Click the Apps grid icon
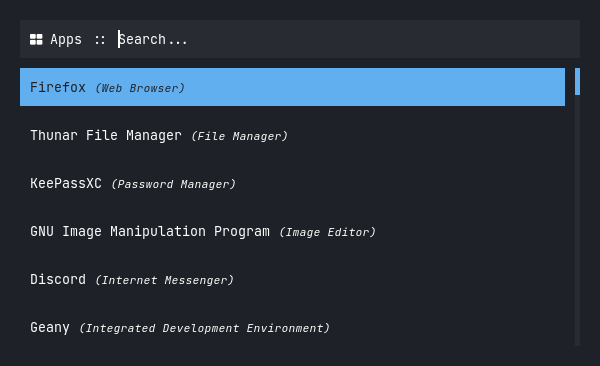 [36, 39]
